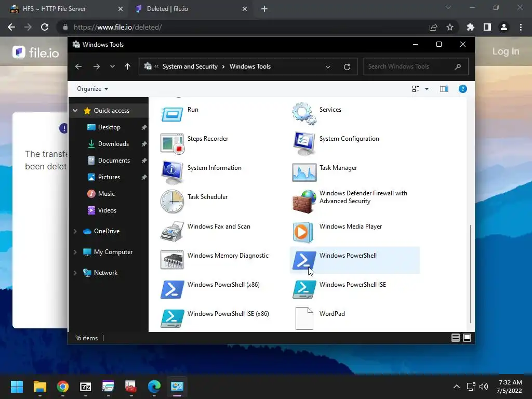Select the Windows Fax and Scan icon
The width and height of the screenshot is (532, 399).
[x=172, y=231]
